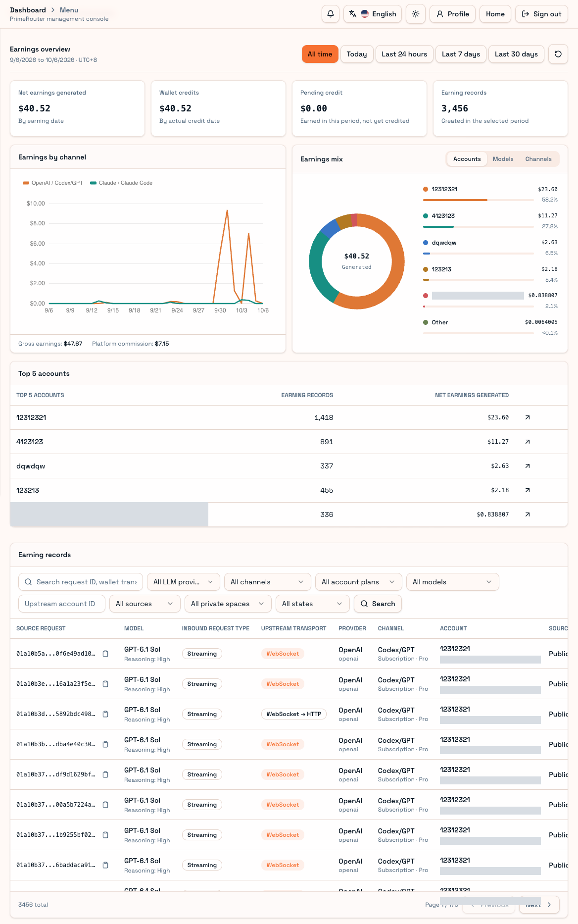Screen dimensions: 578x924
Task: Focus the request ID search field
Action: (81, 582)
